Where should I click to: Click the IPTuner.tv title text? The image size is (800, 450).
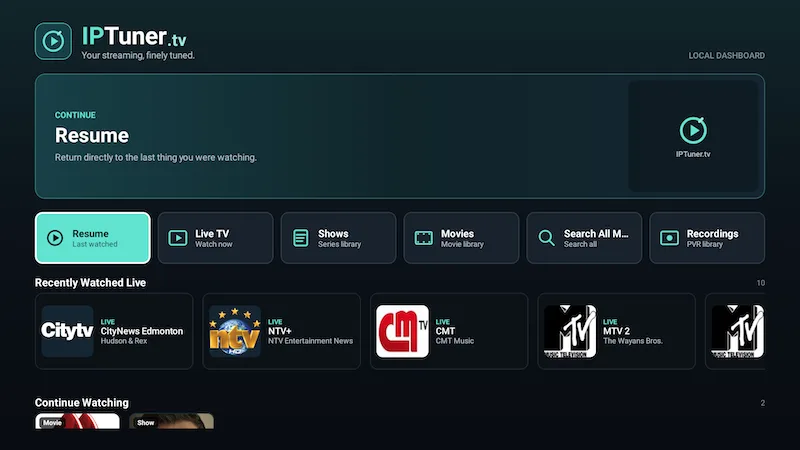pos(134,36)
